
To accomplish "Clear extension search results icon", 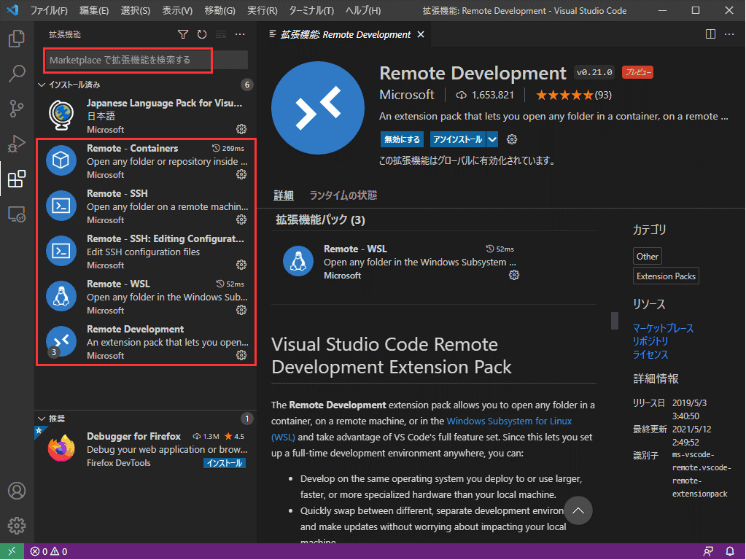I will tap(221, 34).
